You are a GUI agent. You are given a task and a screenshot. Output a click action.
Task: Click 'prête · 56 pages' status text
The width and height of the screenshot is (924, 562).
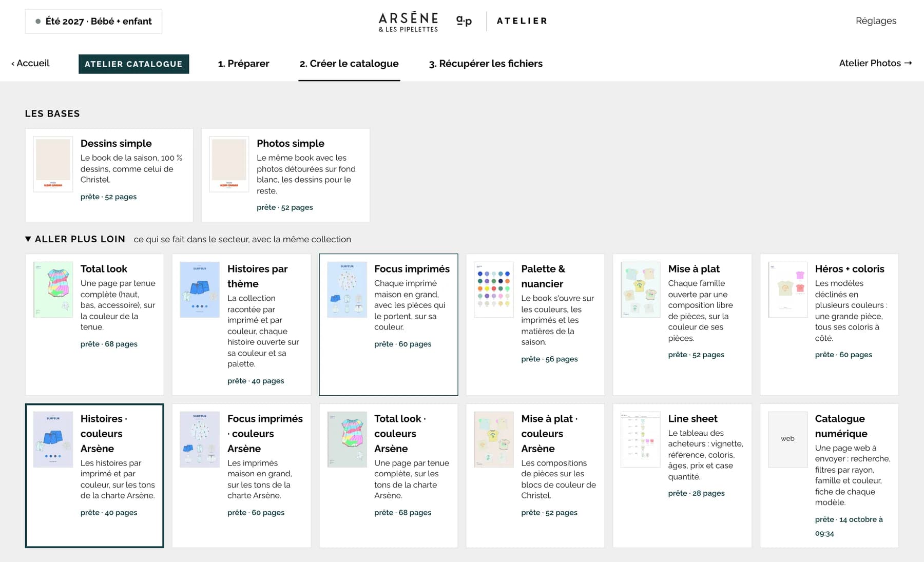point(549,359)
